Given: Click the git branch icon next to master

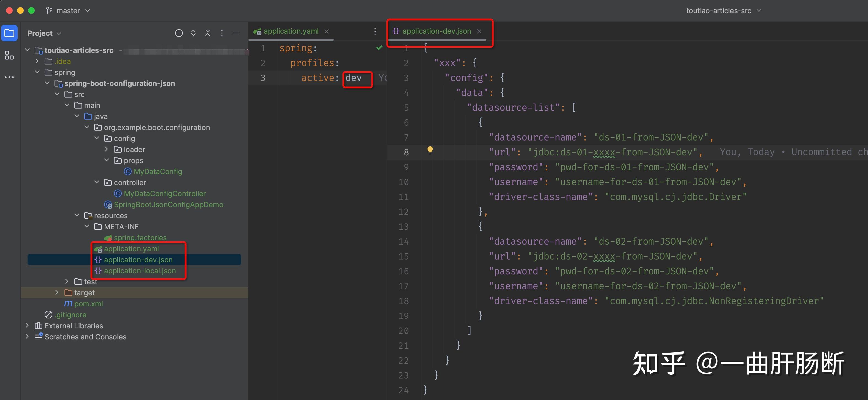Looking at the screenshot, I should tap(49, 11).
